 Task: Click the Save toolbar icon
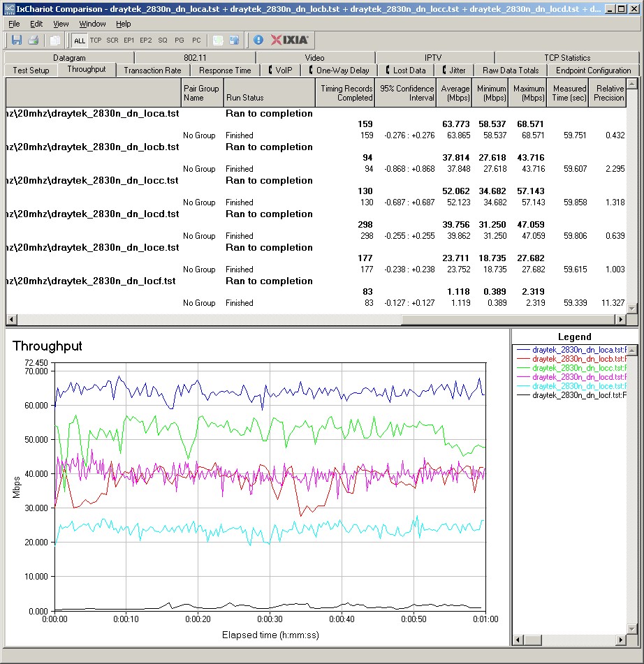tap(17, 40)
